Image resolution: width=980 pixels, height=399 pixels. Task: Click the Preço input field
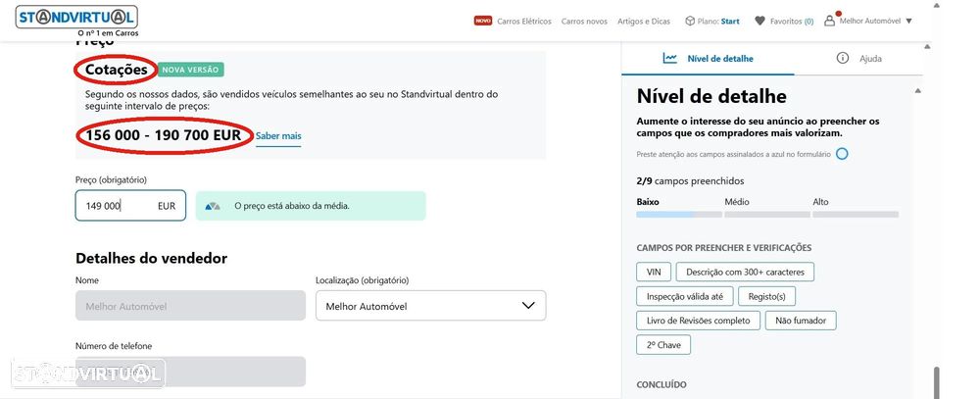pyautogui.click(x=118, y=206)
